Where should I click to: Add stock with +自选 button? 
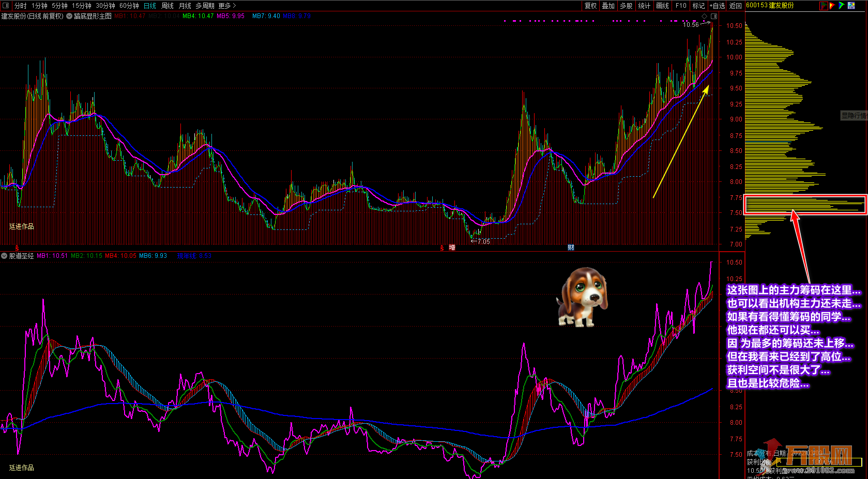717,6
